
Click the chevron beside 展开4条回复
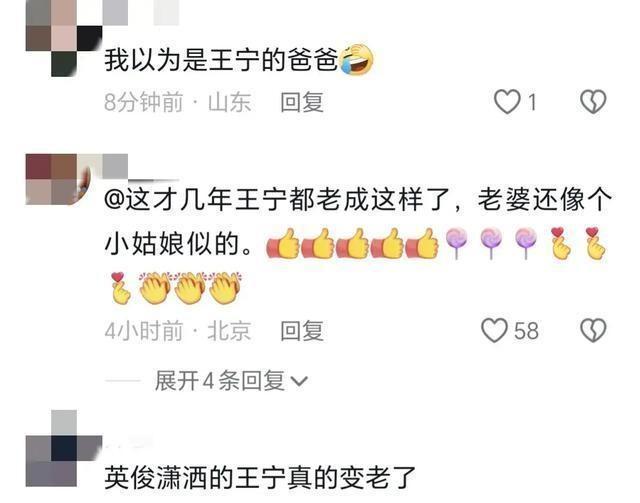tap(298, 382)
